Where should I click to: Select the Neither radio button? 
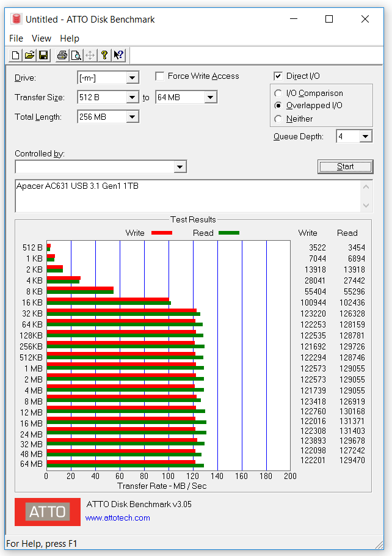(x=278, y=119)
